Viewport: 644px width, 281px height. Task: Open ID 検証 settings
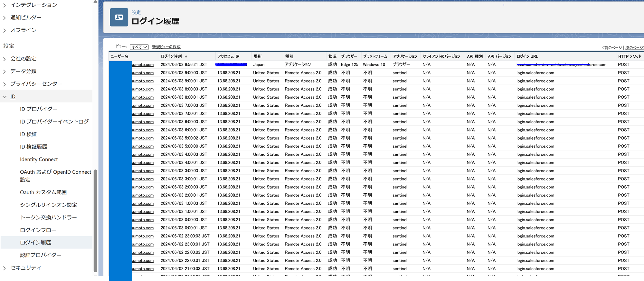(28, 134)
